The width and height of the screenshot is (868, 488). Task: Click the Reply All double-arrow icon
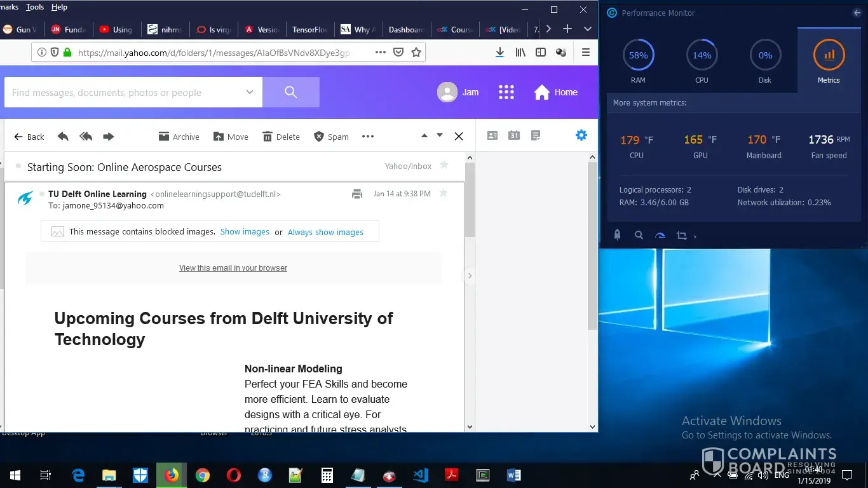86,137
